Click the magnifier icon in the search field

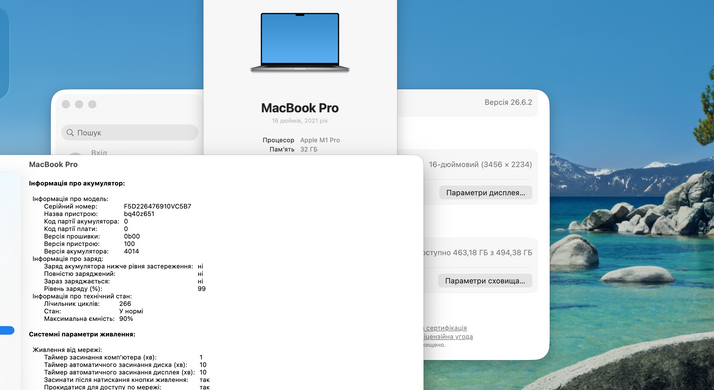pos(70,133)
